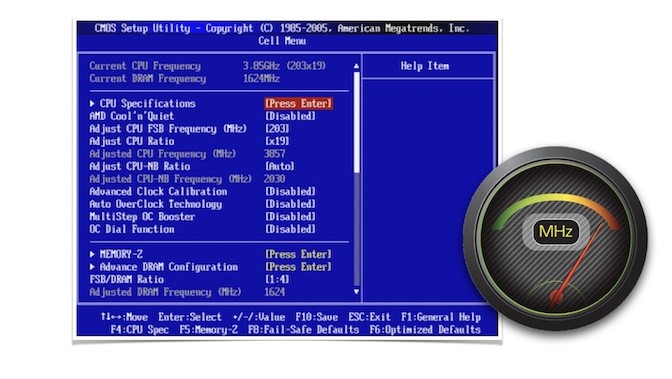The image size is (672, 379).
Task: Click Press Enter beside Advance DRAM Configuration
Action: point(298,267)
